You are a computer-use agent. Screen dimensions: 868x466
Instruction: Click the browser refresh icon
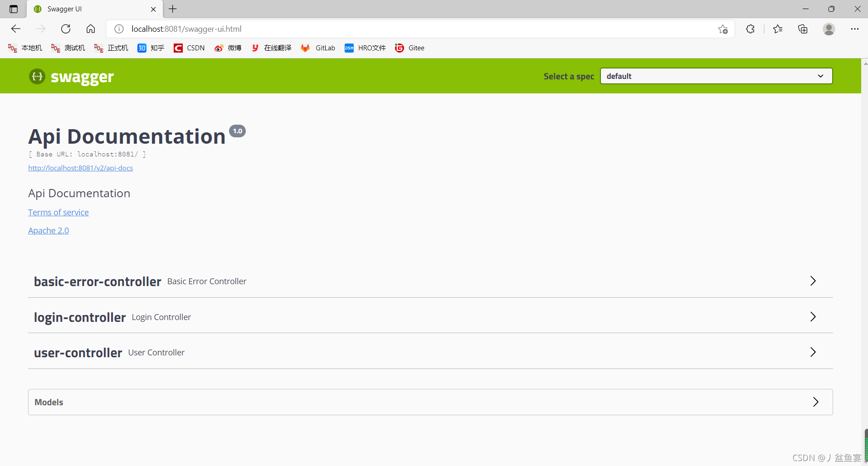point(65,29)
